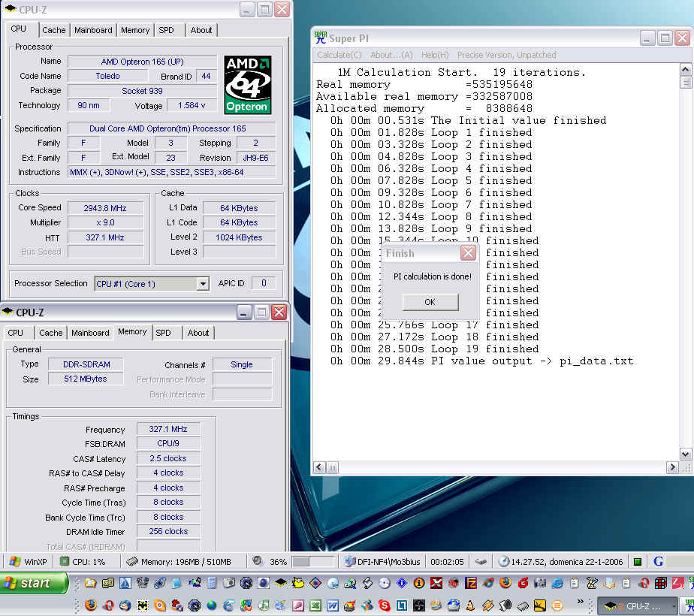694x616 pixels.
Task: Click the DRAM Idle Timer 256 clocks value
Action: [x=168, y=531]
